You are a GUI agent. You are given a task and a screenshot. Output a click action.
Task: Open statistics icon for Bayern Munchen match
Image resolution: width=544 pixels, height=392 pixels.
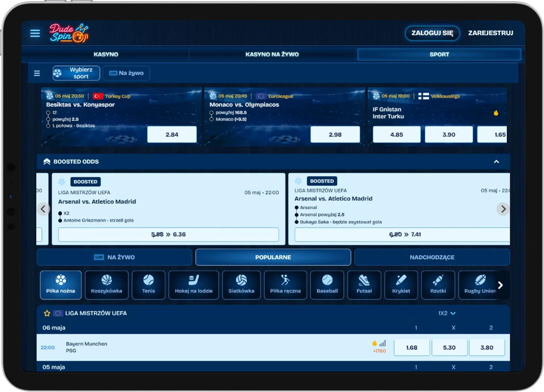pos(382,343)
